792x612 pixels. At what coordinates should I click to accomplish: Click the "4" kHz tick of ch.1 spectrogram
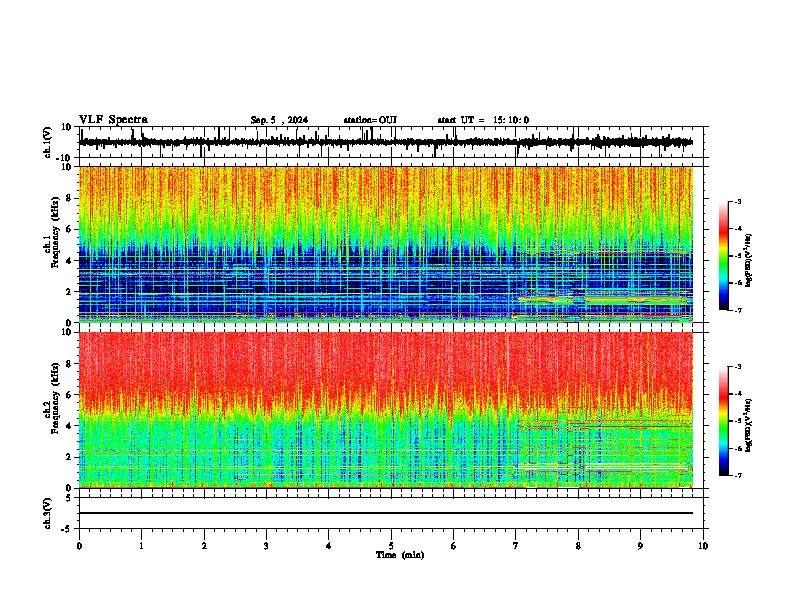click(69, 261)
